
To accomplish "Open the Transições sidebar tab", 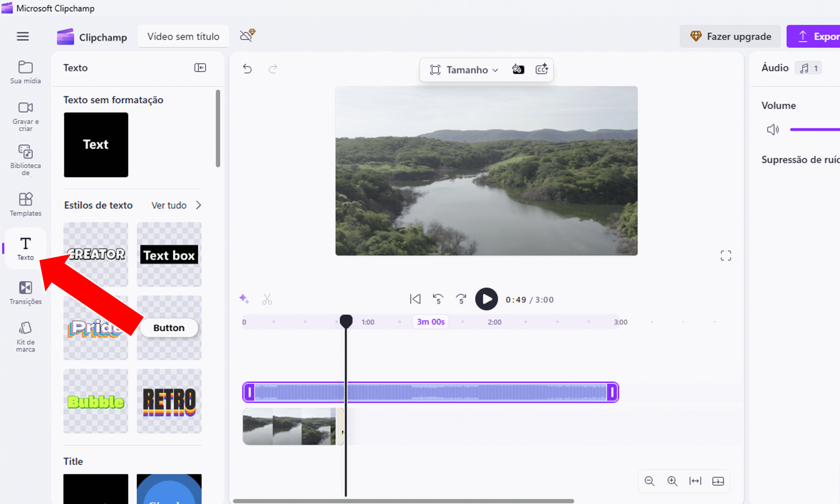I will (x=26, y=292).
